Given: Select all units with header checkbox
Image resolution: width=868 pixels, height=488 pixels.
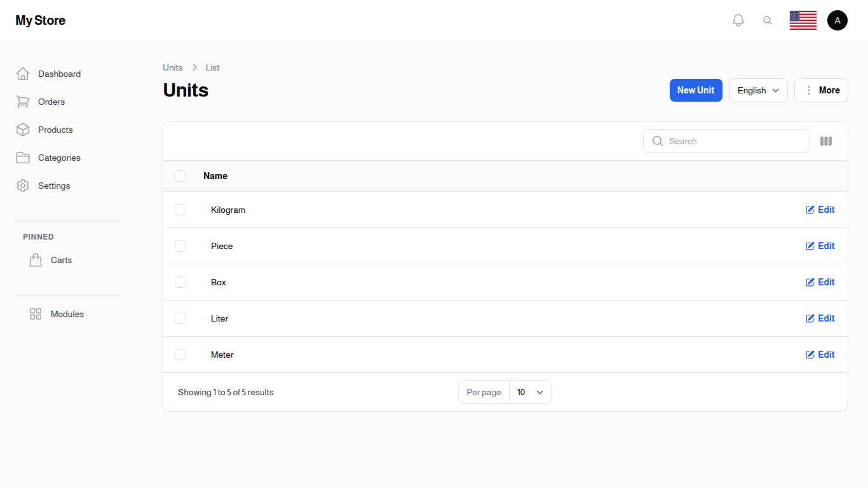Looking at the screenshot, I should [x=180, y=176].
